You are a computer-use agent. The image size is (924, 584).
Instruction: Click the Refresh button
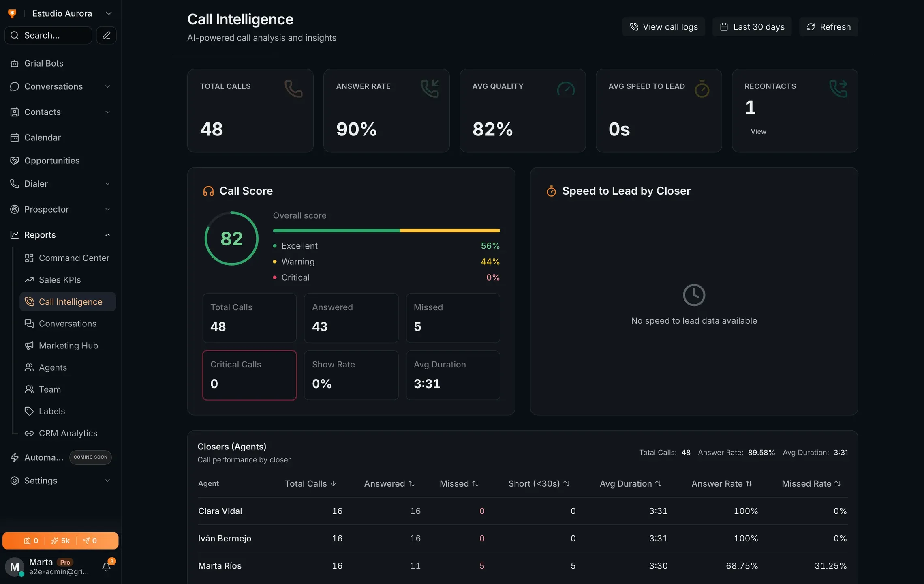pyautogui.click(x=829, y=27)
